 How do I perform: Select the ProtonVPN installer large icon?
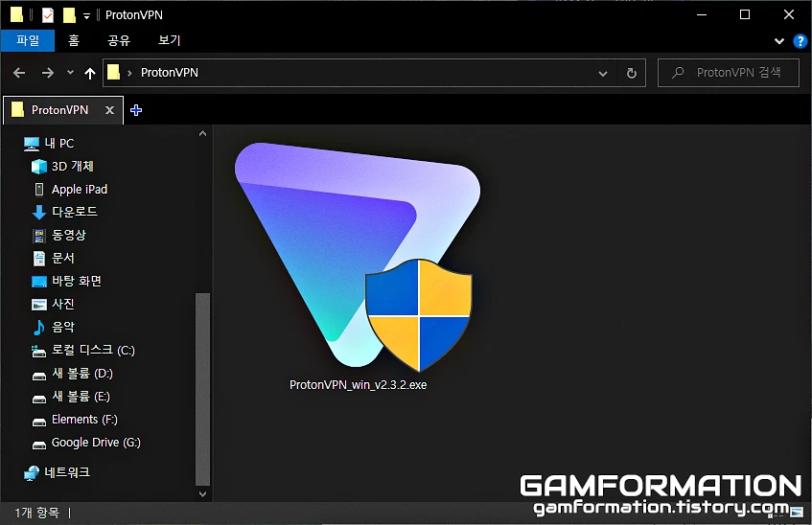click(358, 258)
